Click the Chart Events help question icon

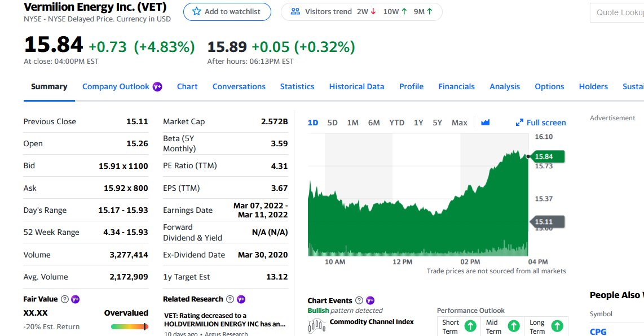click(x=359, y=300)
